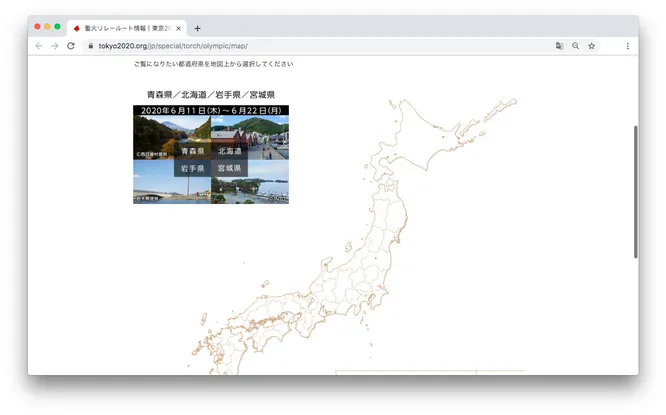View site info via the padlock icon

point(90,46)
